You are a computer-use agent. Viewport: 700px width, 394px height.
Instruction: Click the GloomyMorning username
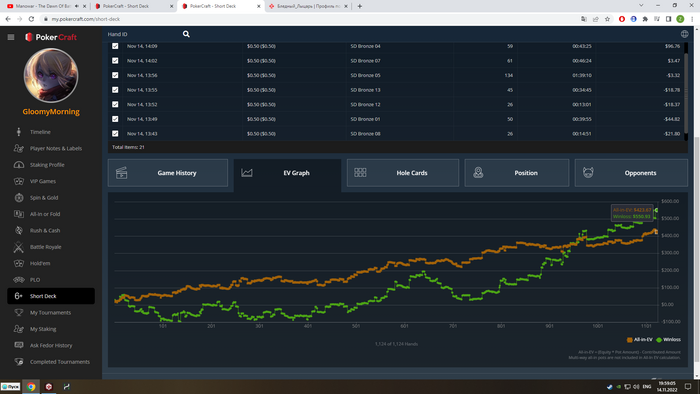(51, 112)
